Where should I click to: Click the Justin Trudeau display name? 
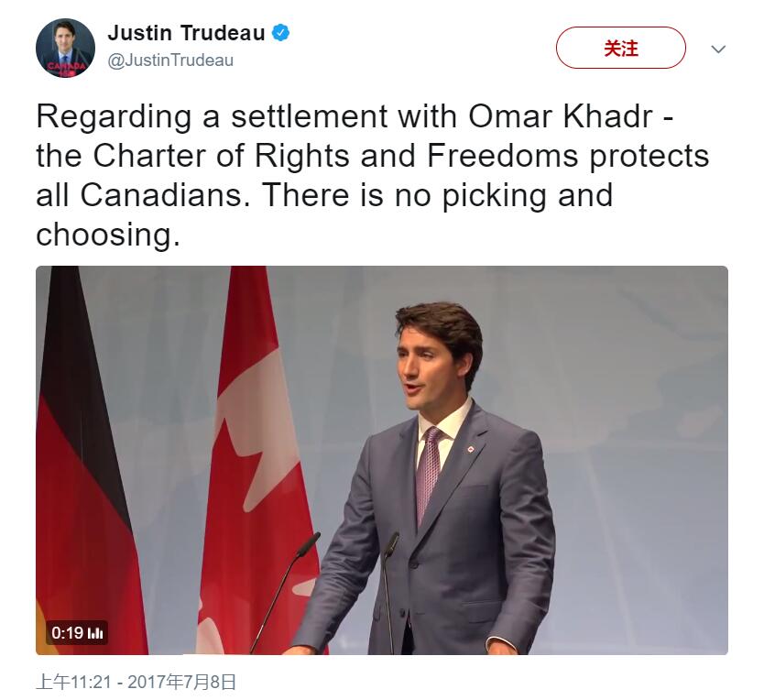click(186, 34)
